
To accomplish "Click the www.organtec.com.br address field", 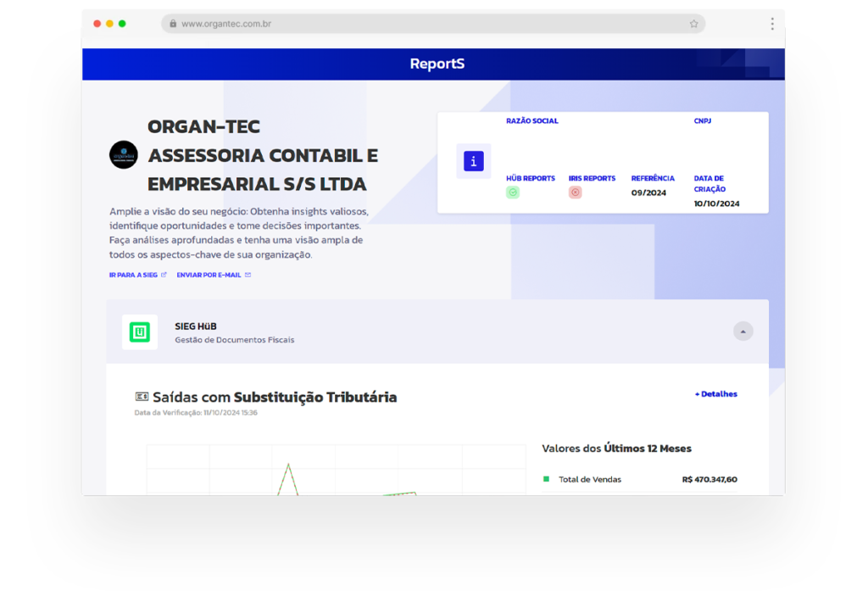I will [x=433, y=24].
